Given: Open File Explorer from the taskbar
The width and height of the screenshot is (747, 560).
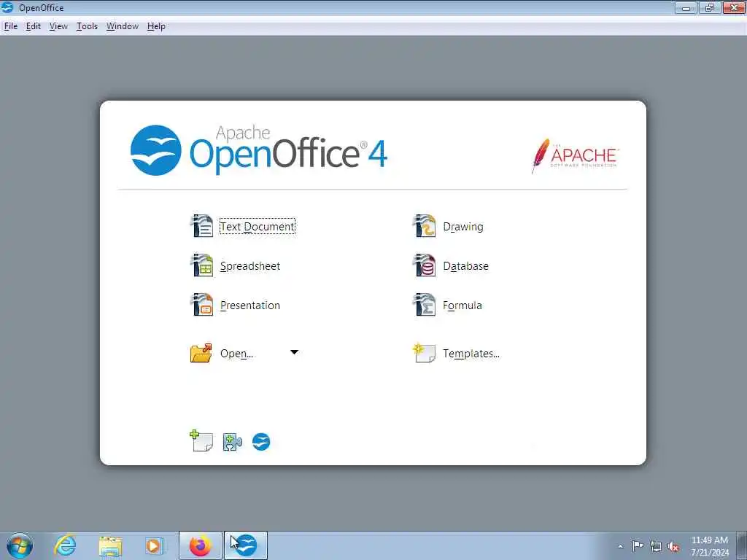Looking at the screenshot, I should pos(110,546).
